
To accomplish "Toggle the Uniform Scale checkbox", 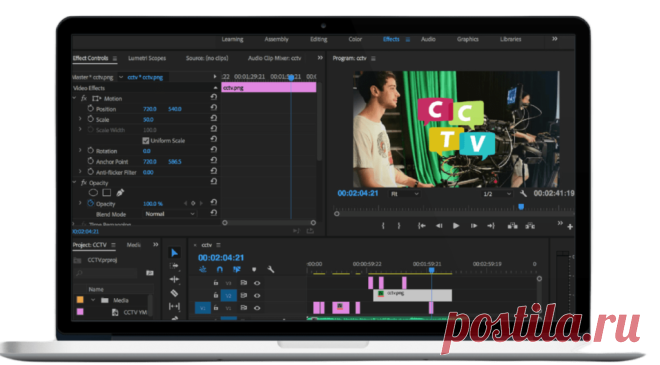I will pos(146,141).
